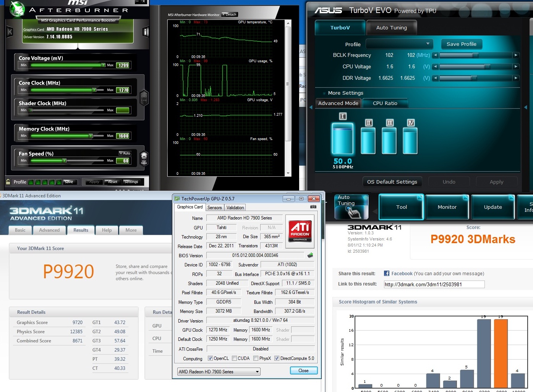Click the GPU-Z Close button
This screenshot has width=533, height=392.
(303, 371)
